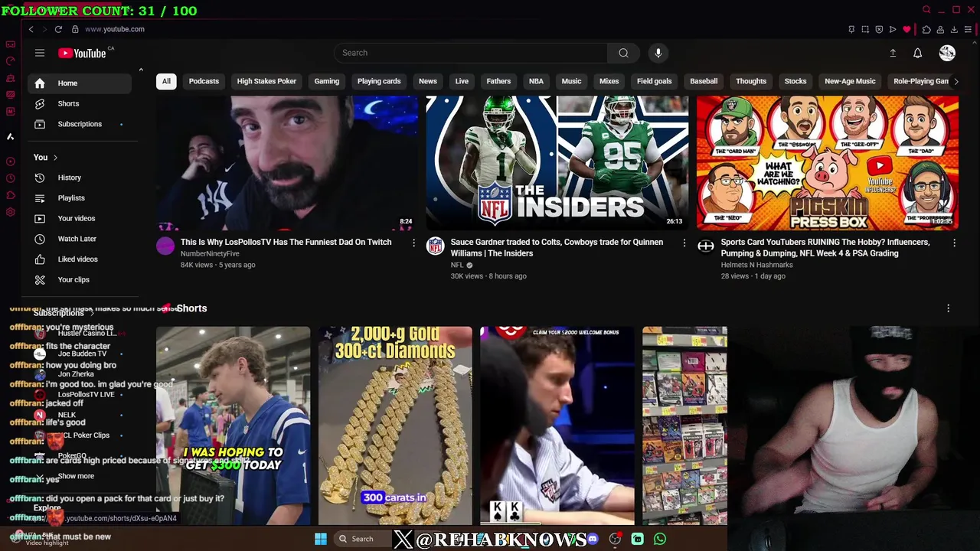Start voice search with the microphone

click(x=658, y=53)
